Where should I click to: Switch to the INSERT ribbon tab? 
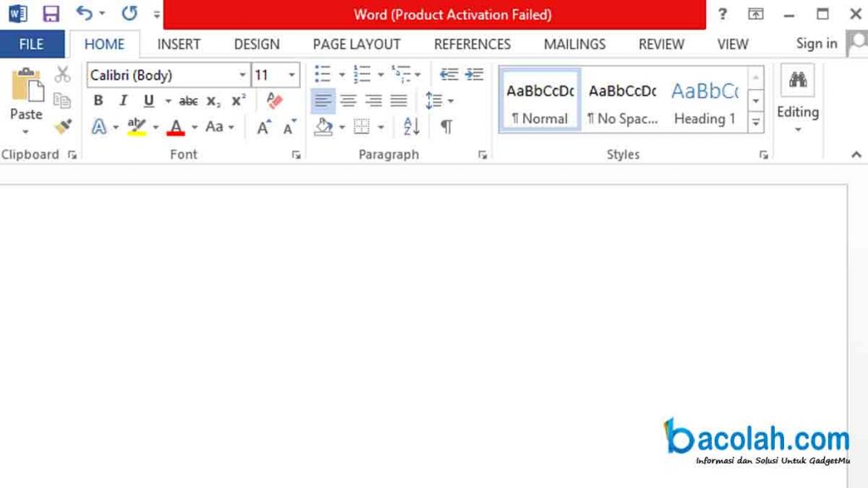coord(178,44)
